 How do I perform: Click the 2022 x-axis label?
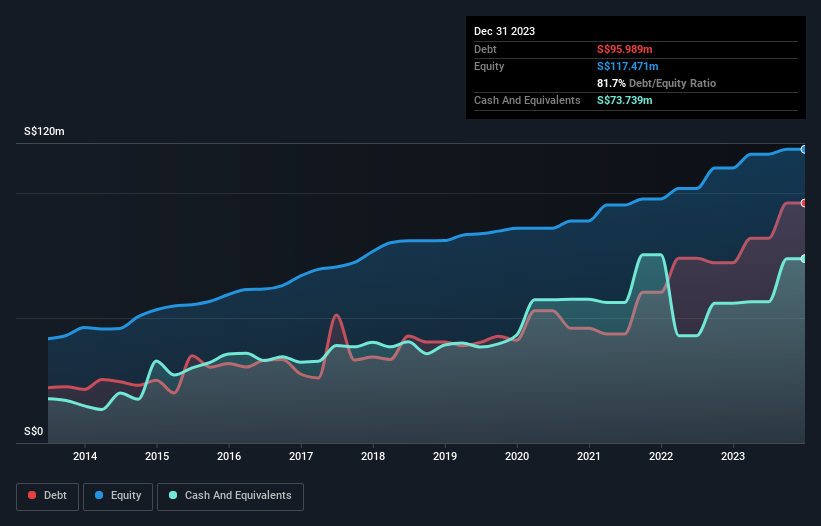pyautogui.click(x=661, y=456)
